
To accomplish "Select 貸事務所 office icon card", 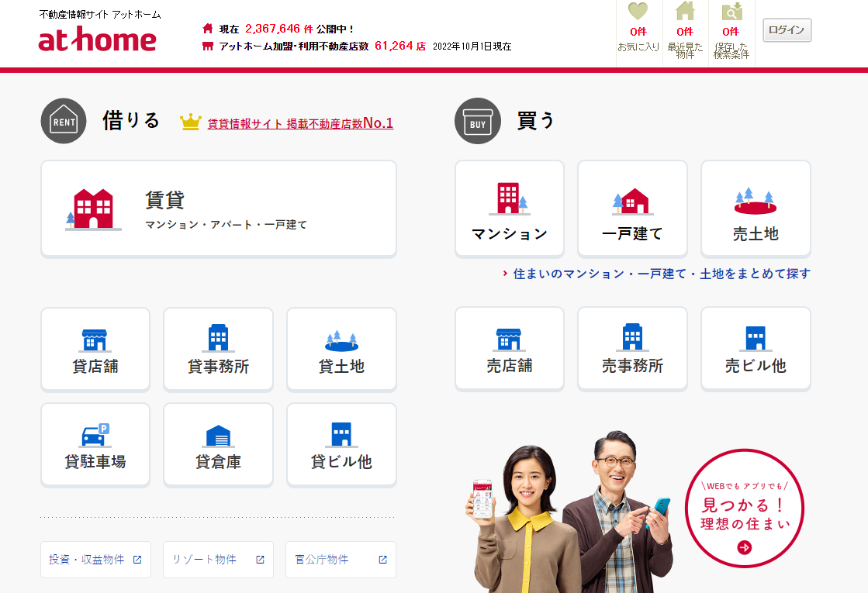I will [218, 350].
